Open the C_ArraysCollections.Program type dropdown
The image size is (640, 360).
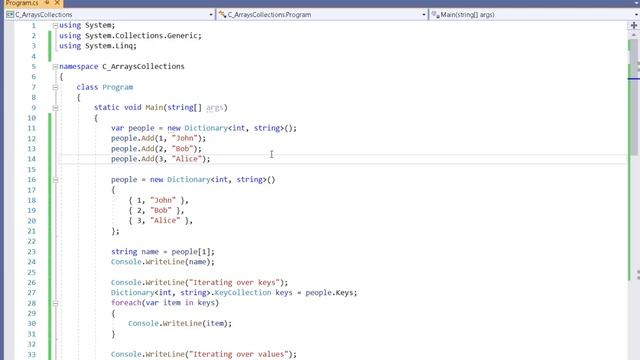click(x=322, y=15)
